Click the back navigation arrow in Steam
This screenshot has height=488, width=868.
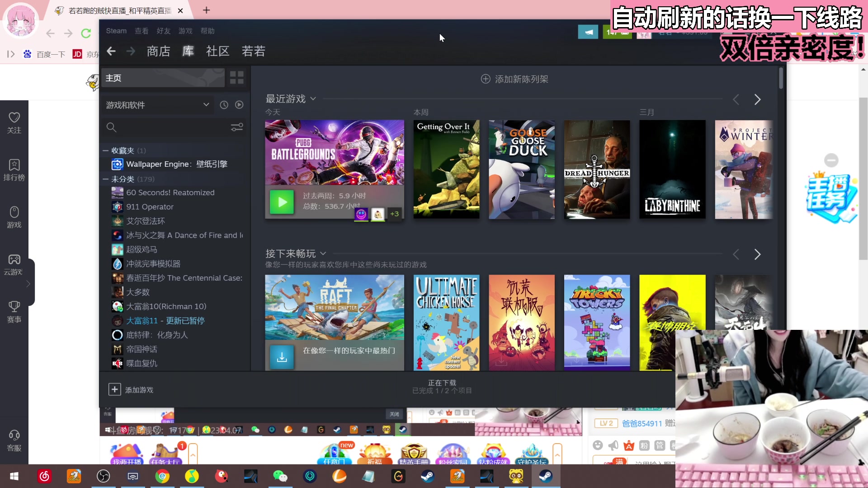click(111, 51)
